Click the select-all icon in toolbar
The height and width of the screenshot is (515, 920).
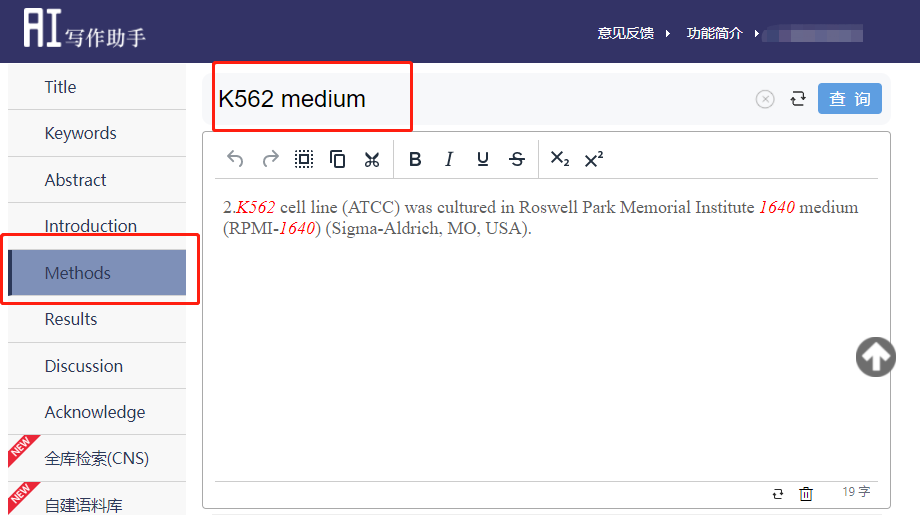[x=304, y=159]
